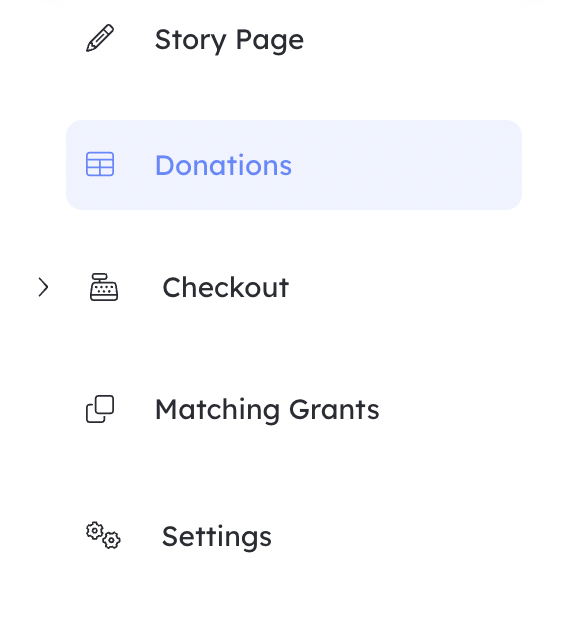Screen dimensions: 566x626
Task: Click the word "Matching" in Matching Grants
Action: coord(217,411)
